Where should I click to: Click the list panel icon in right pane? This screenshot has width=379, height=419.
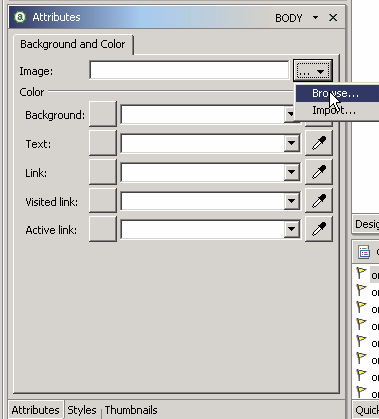pos(364,252)
